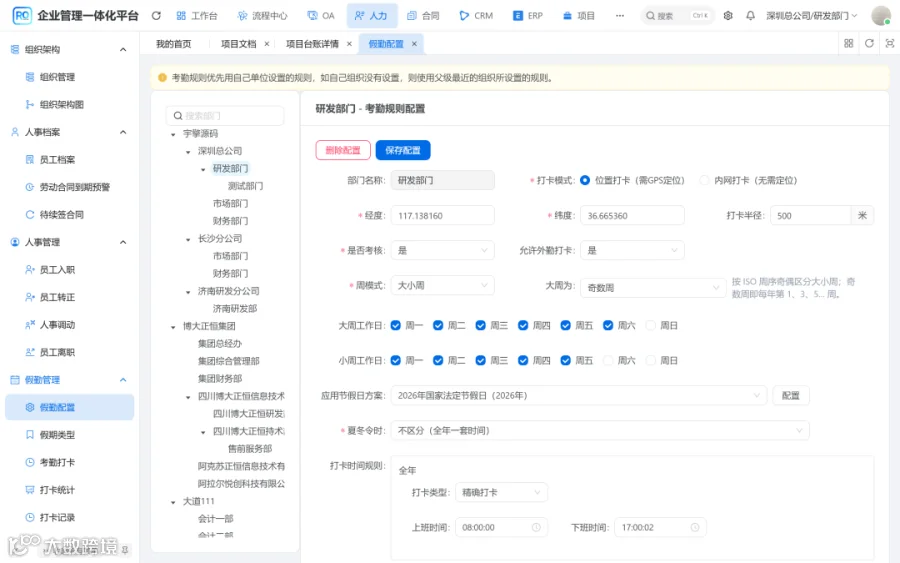This screenshot has width=900, height=563.
Task: Switch to the 项目台账详情 tab
Action: tap(312, 44)
